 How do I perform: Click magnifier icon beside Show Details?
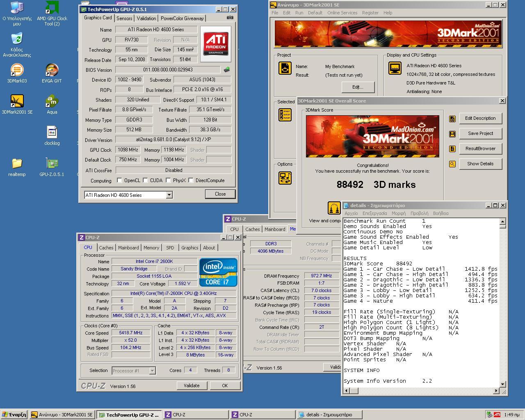coord(452,164)
